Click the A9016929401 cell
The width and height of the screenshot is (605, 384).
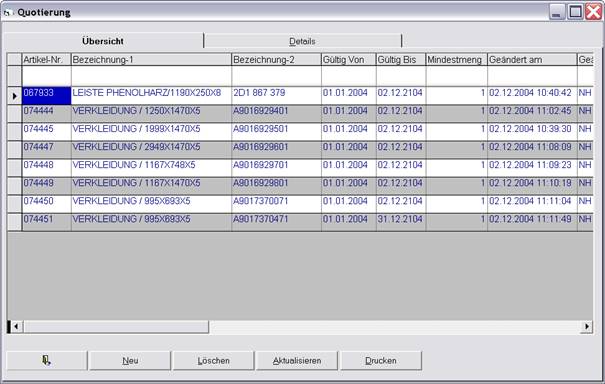(x=276, y=113)
